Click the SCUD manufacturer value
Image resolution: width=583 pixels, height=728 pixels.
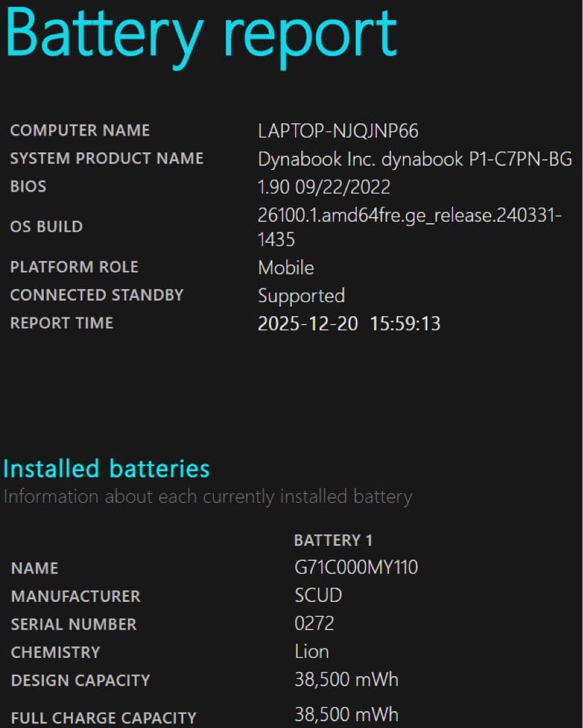pos(317,596)
